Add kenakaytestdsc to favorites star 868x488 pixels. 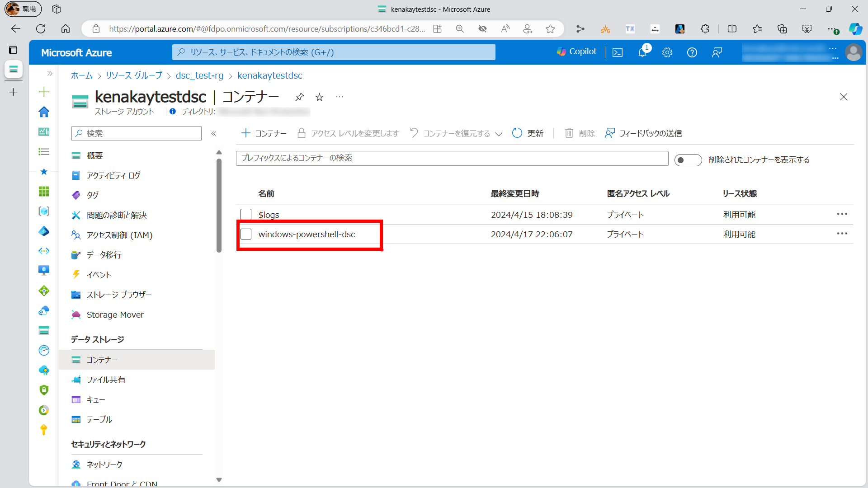coord(320,97)
